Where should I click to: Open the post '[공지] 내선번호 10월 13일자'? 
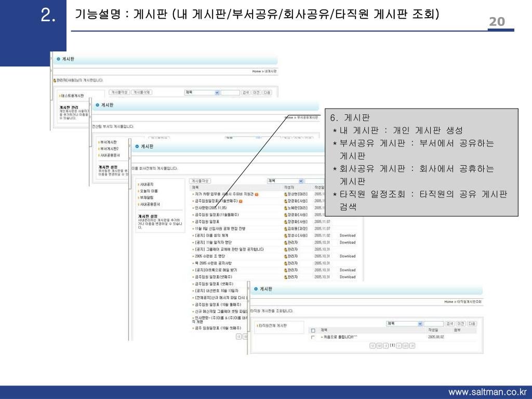click(x=217, y=291)
